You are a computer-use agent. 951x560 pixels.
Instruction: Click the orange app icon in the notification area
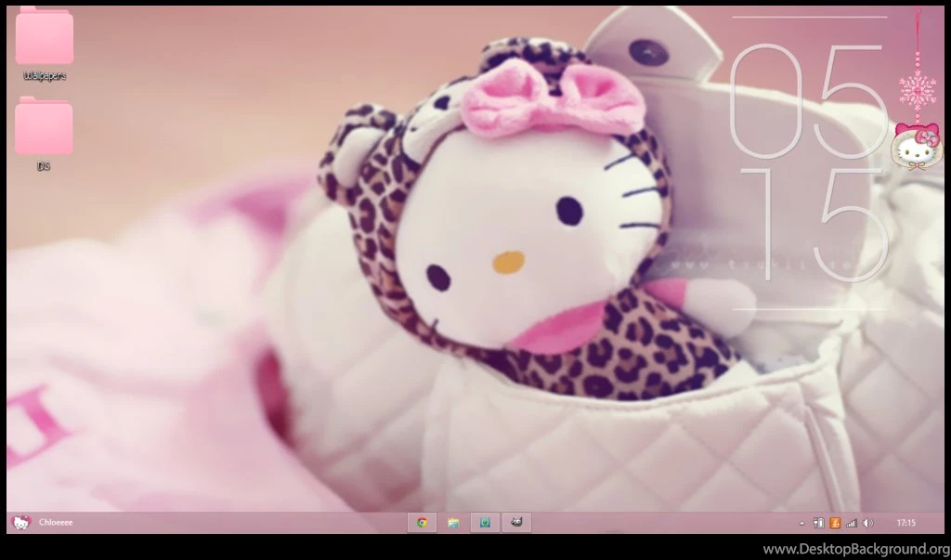point(835,523)
